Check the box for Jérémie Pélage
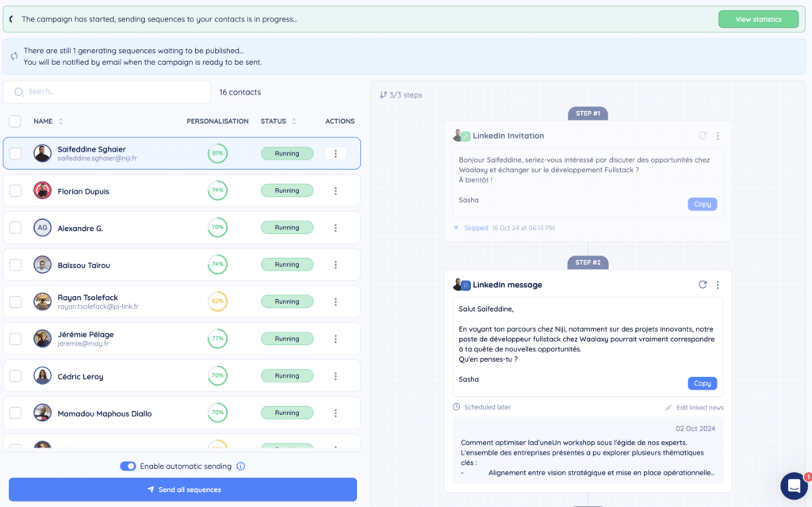Screen dimensions: 812x507 (16, 339)
